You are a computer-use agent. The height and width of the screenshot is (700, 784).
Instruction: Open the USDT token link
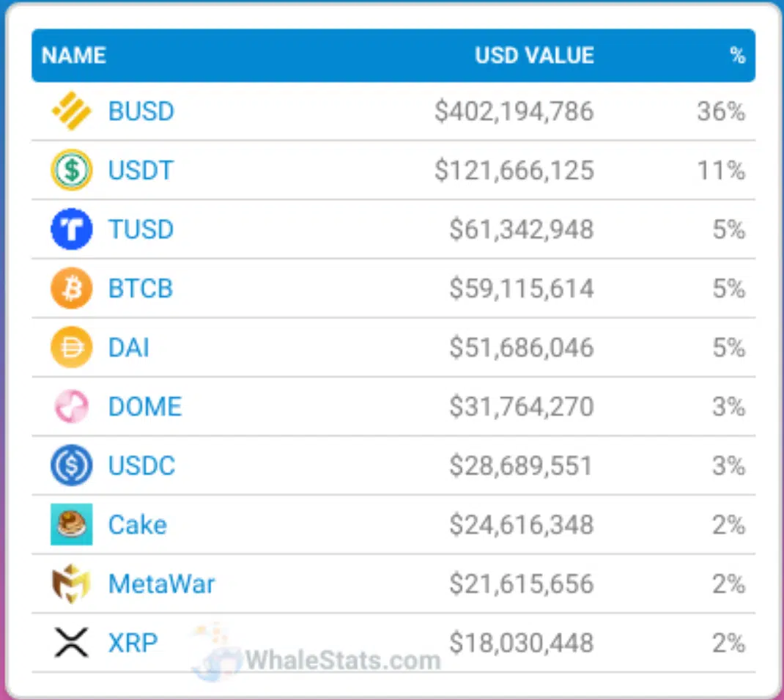pyautogui.click(x=141, y=171)
